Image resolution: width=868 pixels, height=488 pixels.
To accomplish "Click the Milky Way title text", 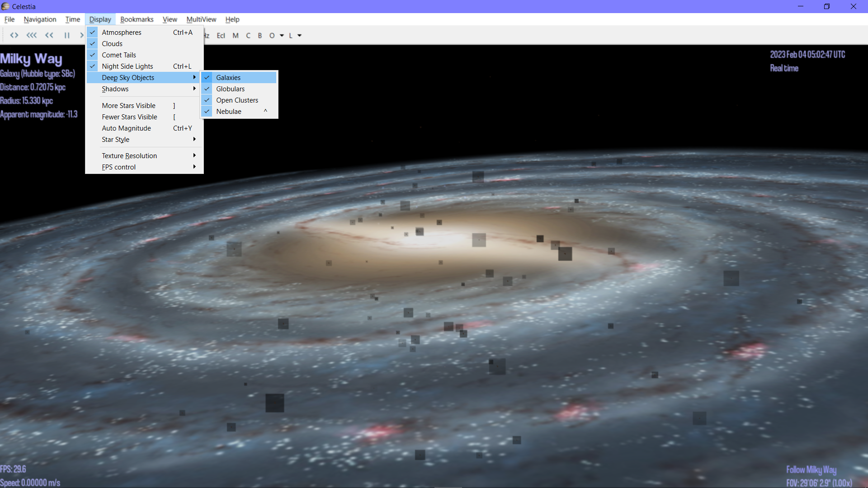I will point(31,59).
